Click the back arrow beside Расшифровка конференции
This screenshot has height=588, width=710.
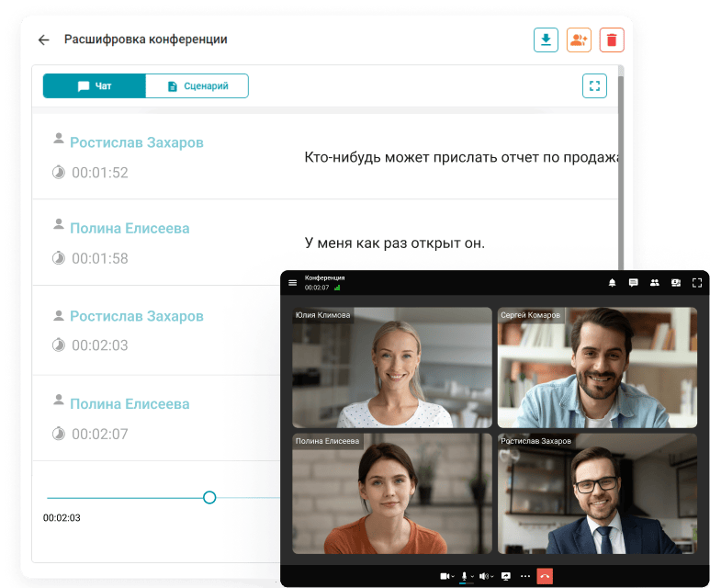click(43, 40)
